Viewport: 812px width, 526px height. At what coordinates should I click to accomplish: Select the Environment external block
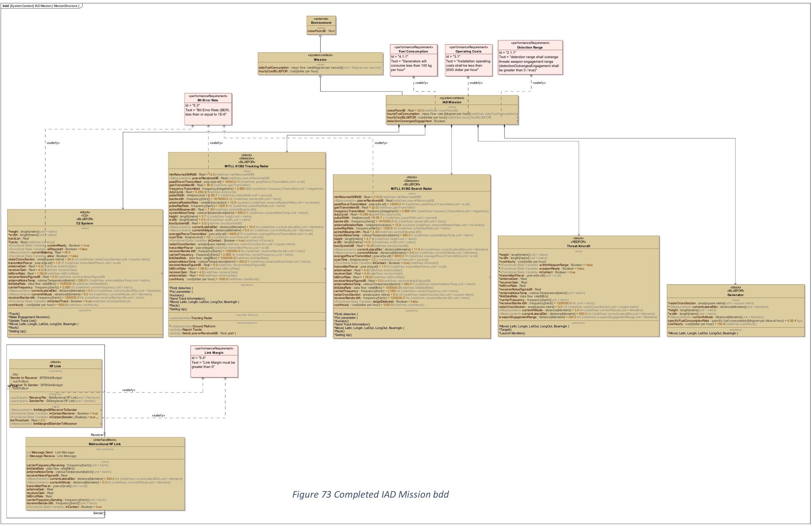coord(321,23)
